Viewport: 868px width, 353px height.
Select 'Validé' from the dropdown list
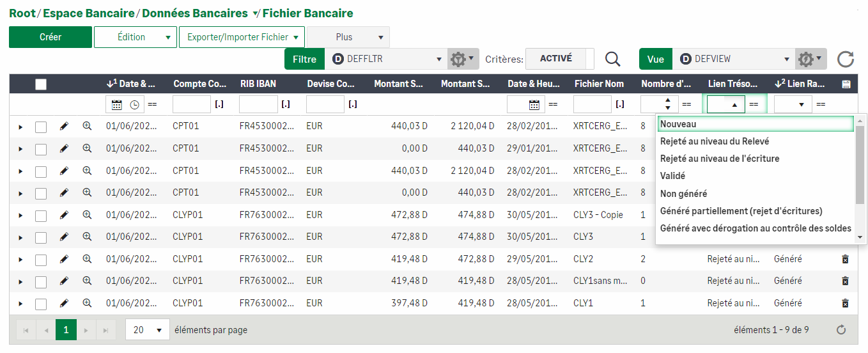[x=672, y=176]
